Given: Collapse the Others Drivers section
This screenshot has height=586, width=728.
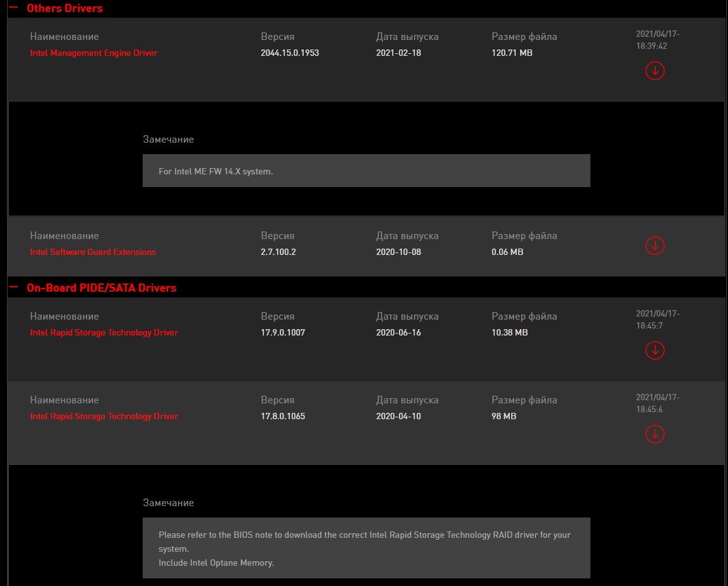Looking at the screenshot, I should (x=13, y=8).
